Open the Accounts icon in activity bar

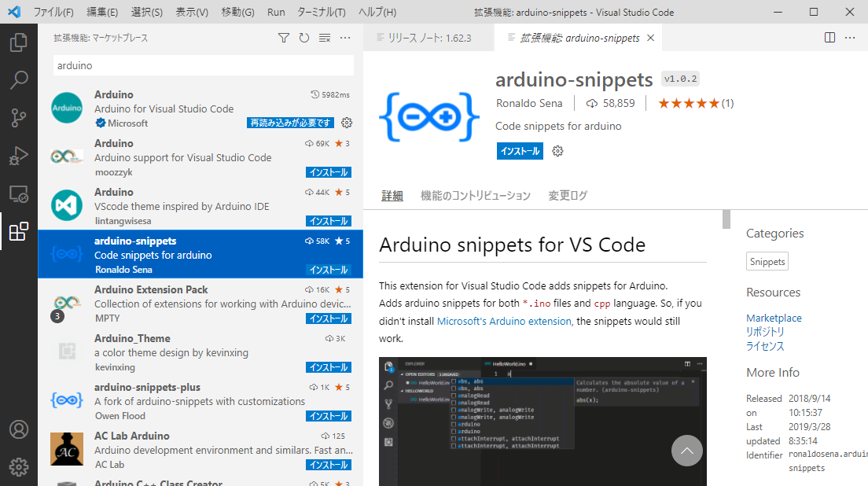tap(18, 430)
